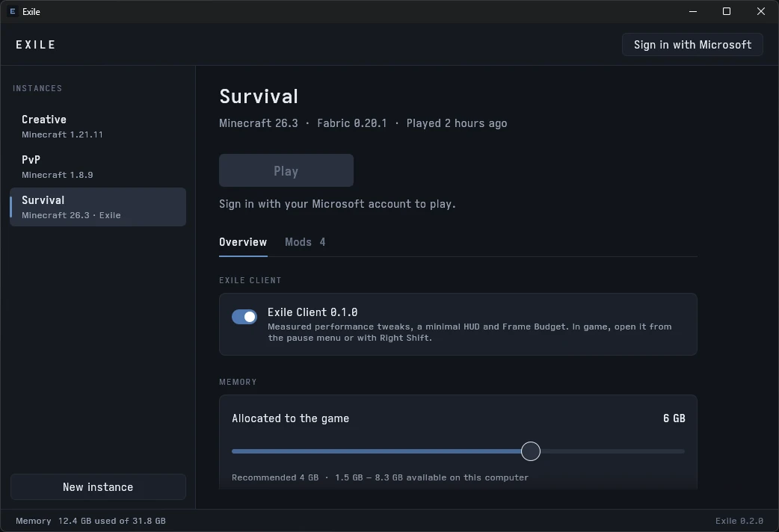The width and height of the screenshot is (779, 532).
Task: Click the INSTANCES section header
Action: click(x=37, y=88)
